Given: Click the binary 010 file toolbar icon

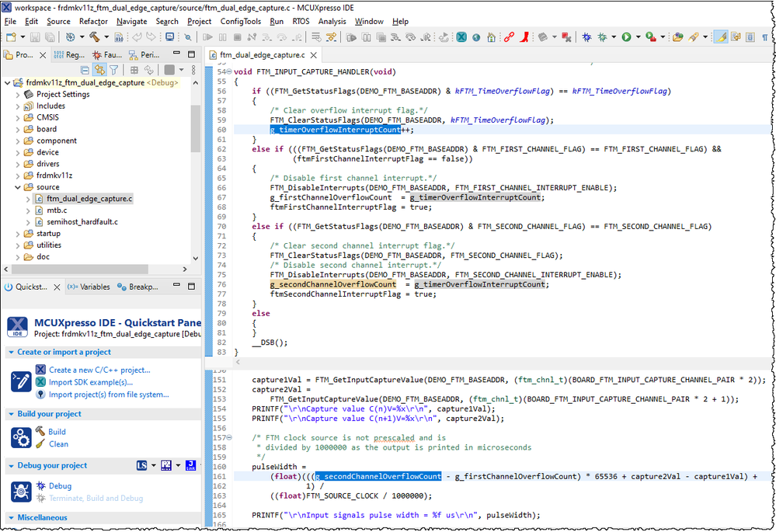Looking at the screenshot, I should [x=119, y=37].
